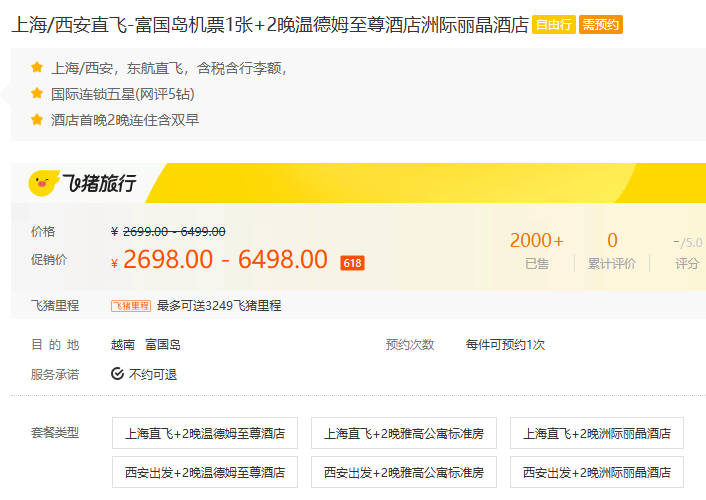Click highlight text 国际连锁五星(网评5钻)
706x500 pixels.
[122, 94]
